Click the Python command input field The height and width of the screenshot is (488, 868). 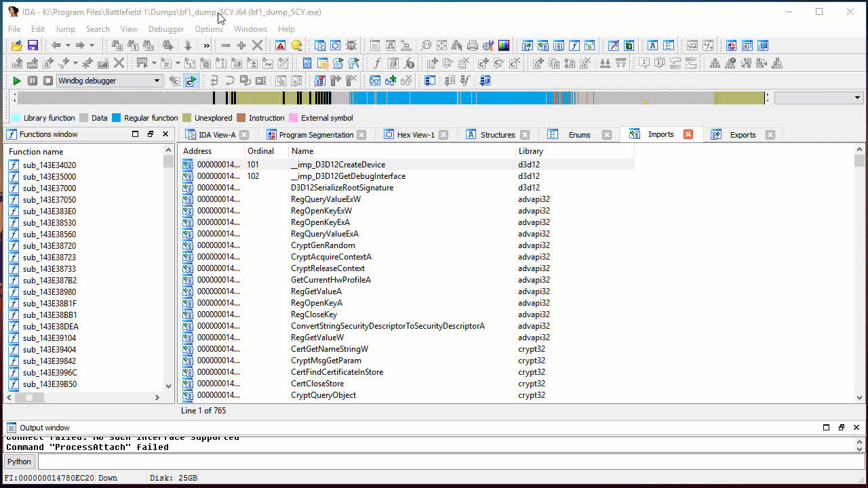[x=448, y=462]
